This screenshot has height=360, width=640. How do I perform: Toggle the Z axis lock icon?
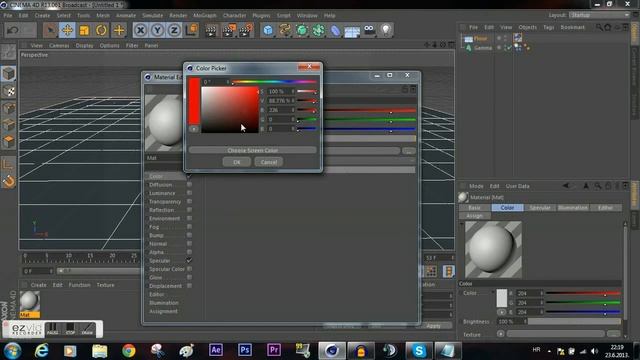tap(174, 30)
